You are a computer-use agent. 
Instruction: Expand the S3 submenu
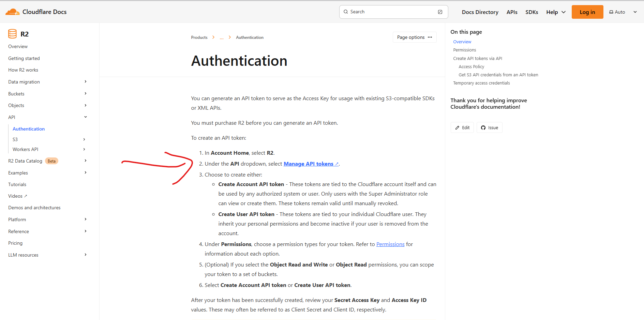84,139
